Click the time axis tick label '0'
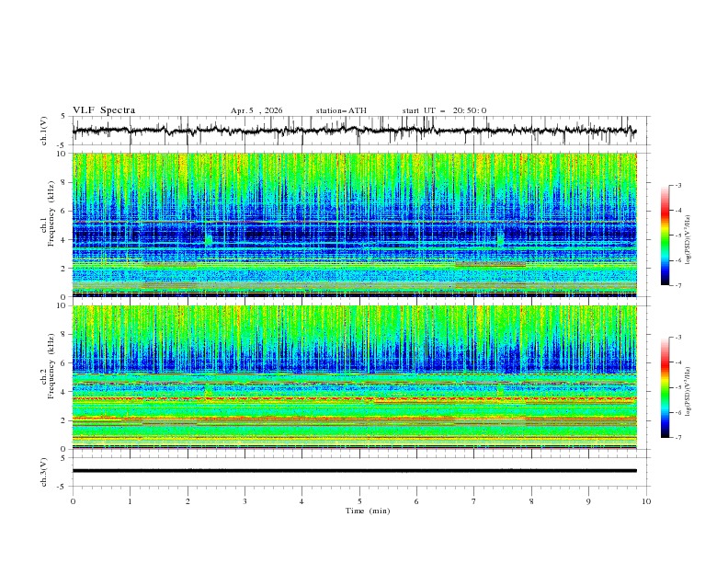This screenshot has height=563, width=728. (73, 501)
